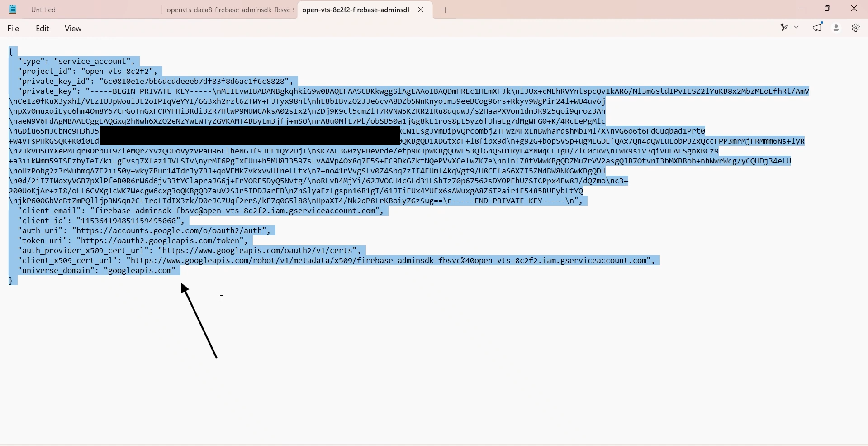Close the open-vts-8c2f2 tab

(421, 10)
